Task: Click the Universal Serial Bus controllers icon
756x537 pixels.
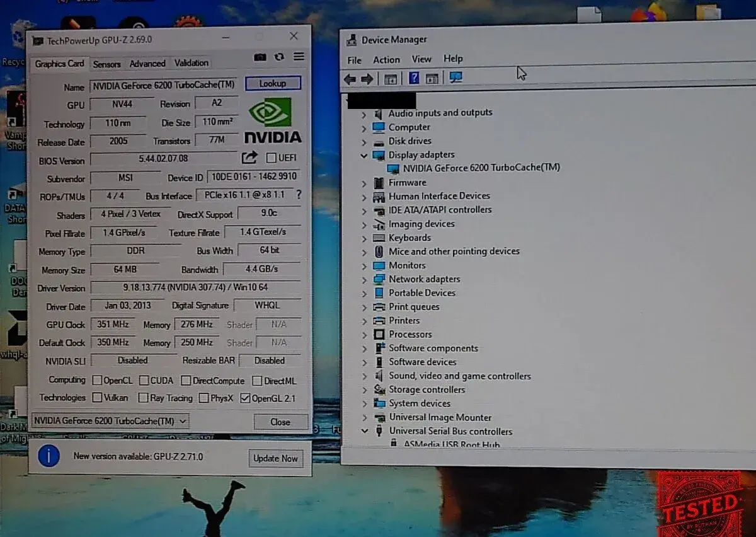Action: (379, 432)
